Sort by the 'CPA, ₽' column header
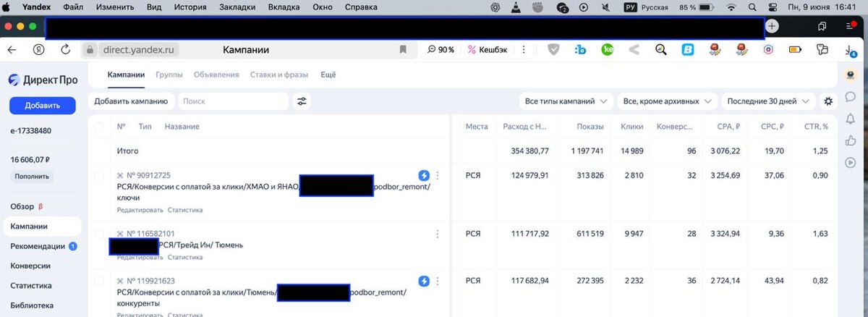 click(728, 127)
